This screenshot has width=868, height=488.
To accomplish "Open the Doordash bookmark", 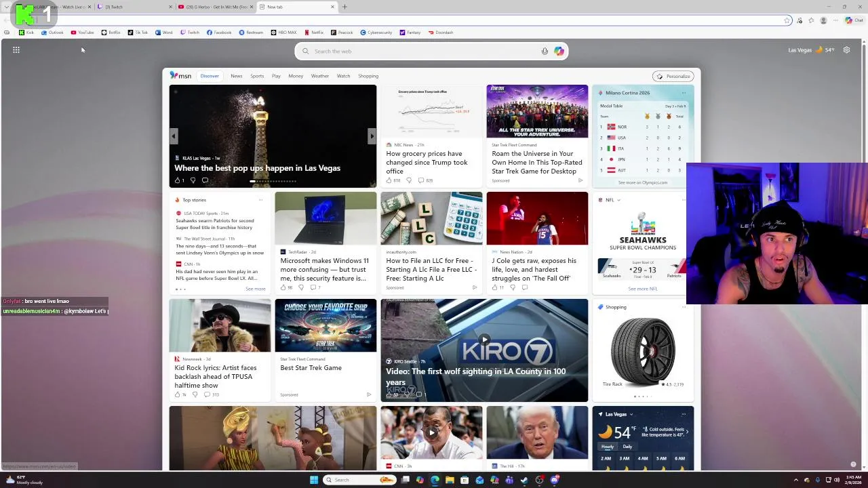I will (440, 33).
